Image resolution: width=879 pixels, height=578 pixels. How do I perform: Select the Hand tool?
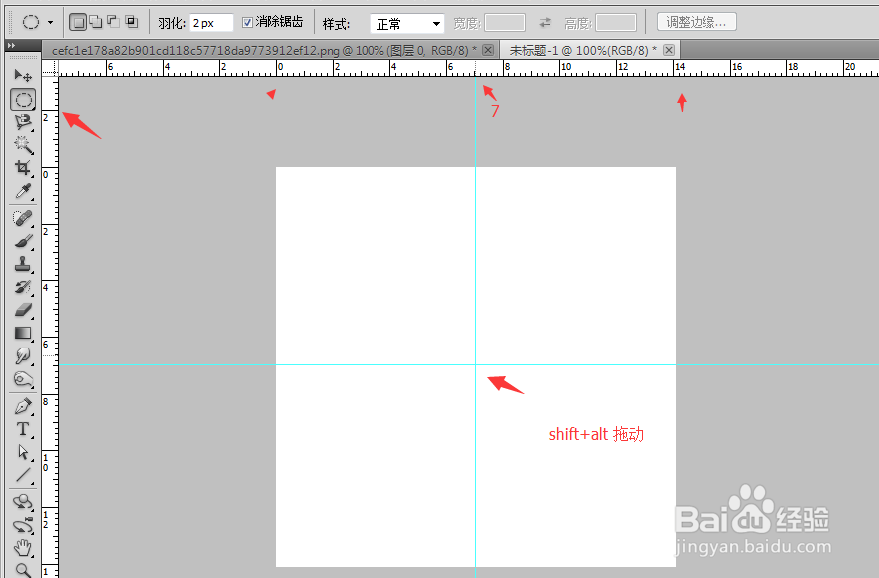(x=23, y=548)
